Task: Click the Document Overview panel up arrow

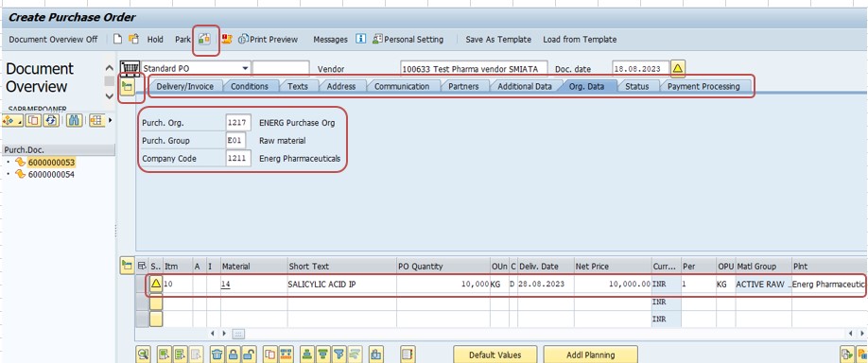Action: [110, 68]
